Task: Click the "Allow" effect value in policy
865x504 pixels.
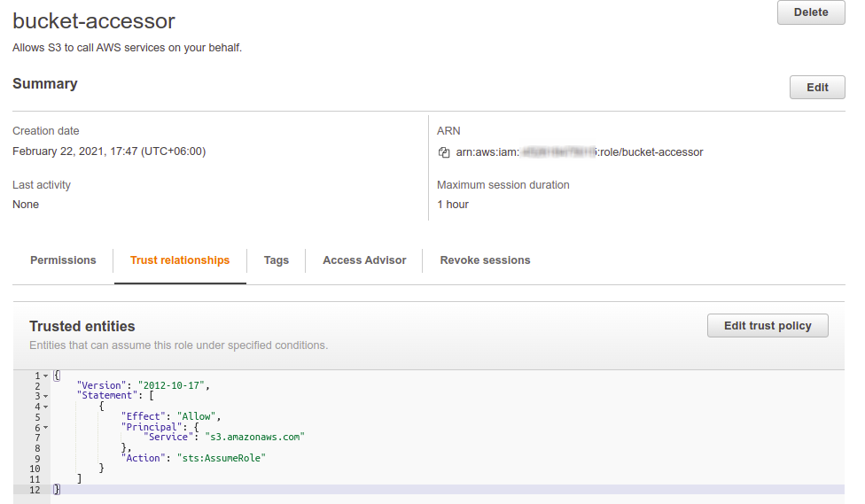Action: [x=199, y=416]
